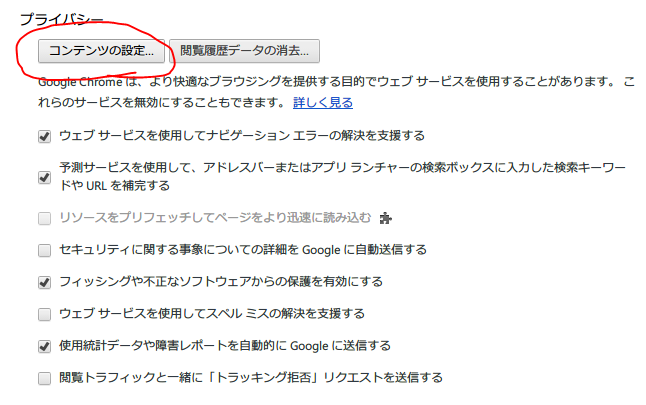Open コンテンツの設定 button
Screen dimensions: 646x405
point(101,51)
